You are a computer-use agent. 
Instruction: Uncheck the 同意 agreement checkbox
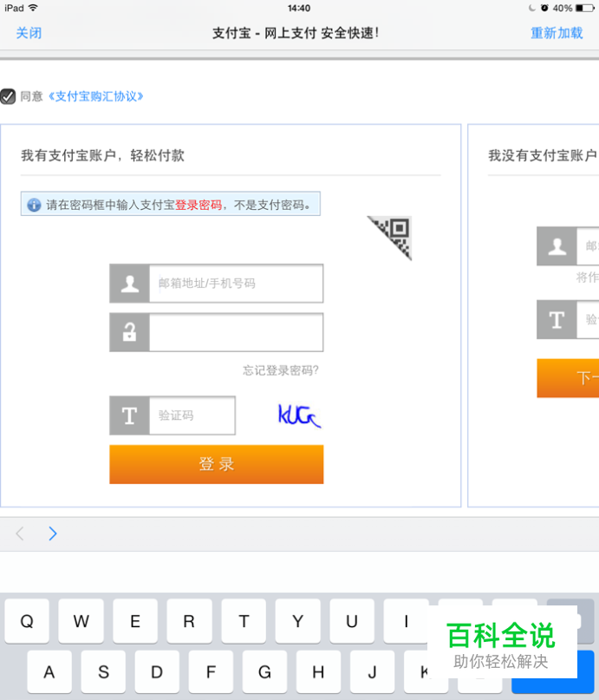point(8,96)
